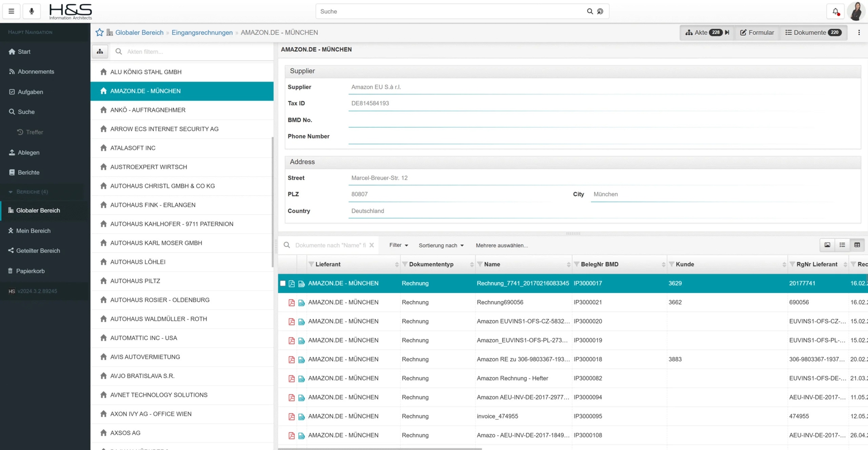Click Mehrere auswählen button
The width and height of the screenshot is (868, 450).
click(x=501, y=245)
